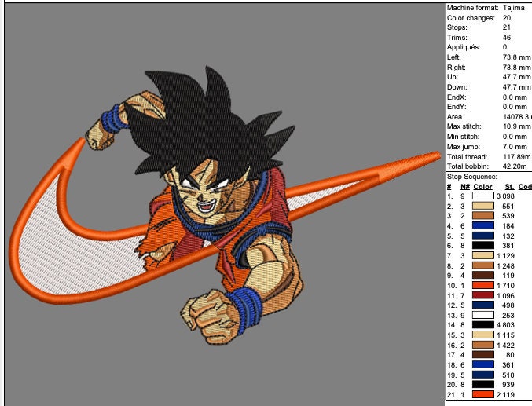This screenshot has height=406, width=532.
Task: Click the '#' column header
Action: 449,187
